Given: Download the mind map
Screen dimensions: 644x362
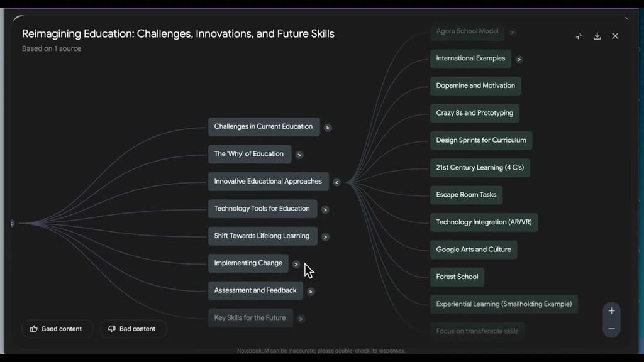Looking at the screenshot, I should pyautogui.click(x=597, y=36).
